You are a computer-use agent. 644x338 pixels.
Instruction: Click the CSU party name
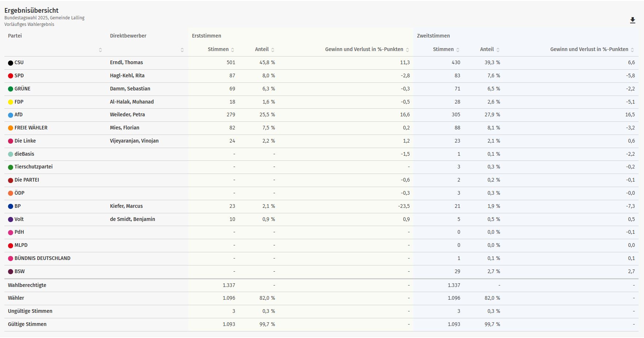click(19, 62)
